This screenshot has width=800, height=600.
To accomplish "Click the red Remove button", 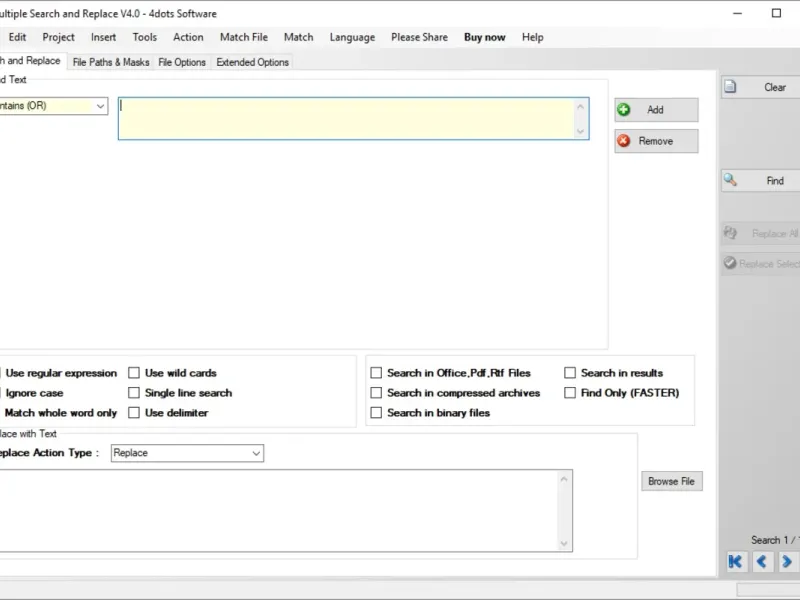I will (x=656, y=141).
